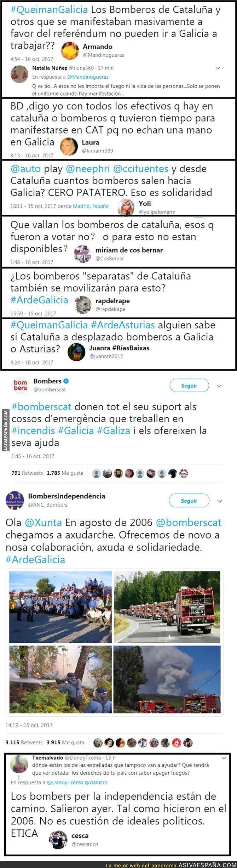Expand BombersIndependència tweet options chevron
Viewport: 237px width, 868px height.
219,501
